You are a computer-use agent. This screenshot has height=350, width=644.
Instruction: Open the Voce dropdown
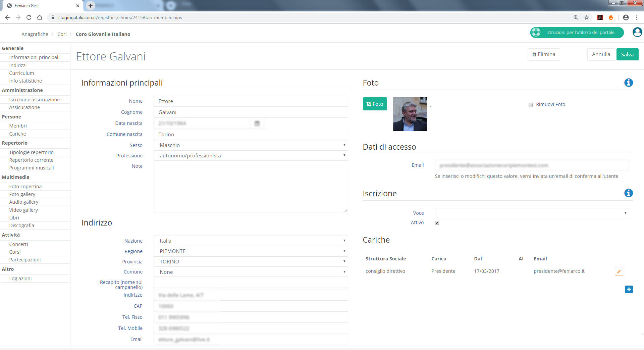click(x=532, y=213)
